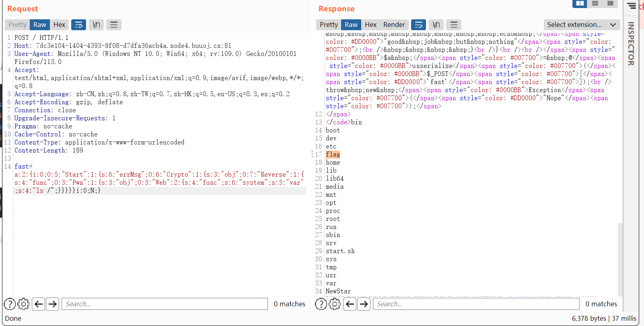Click the 'proc' line in response
The width and height of the screenshot is (644, 326).
[333, 211]
